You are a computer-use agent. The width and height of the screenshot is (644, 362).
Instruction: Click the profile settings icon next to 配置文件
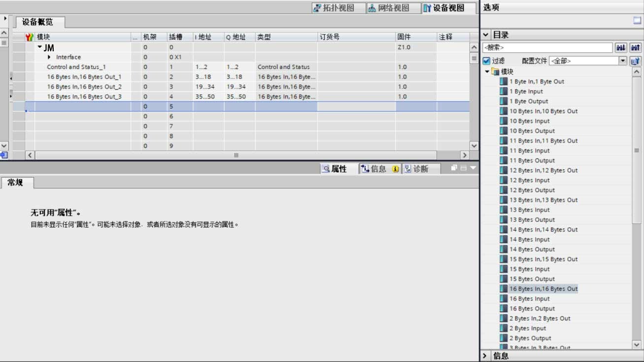[635, 61]
